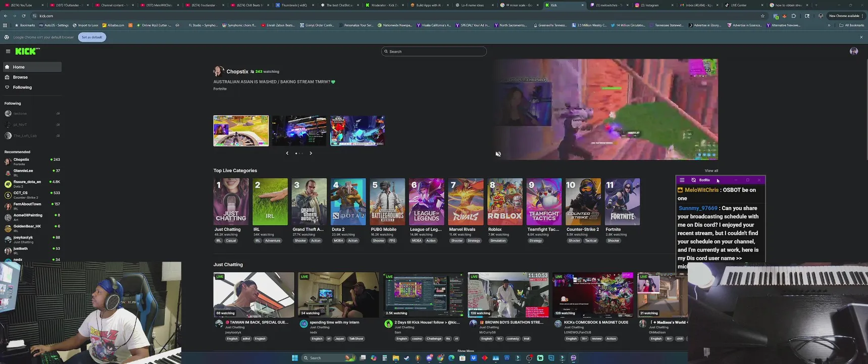
Task: Open the Grand Theft Auto category card
Action: coord(309,202)
